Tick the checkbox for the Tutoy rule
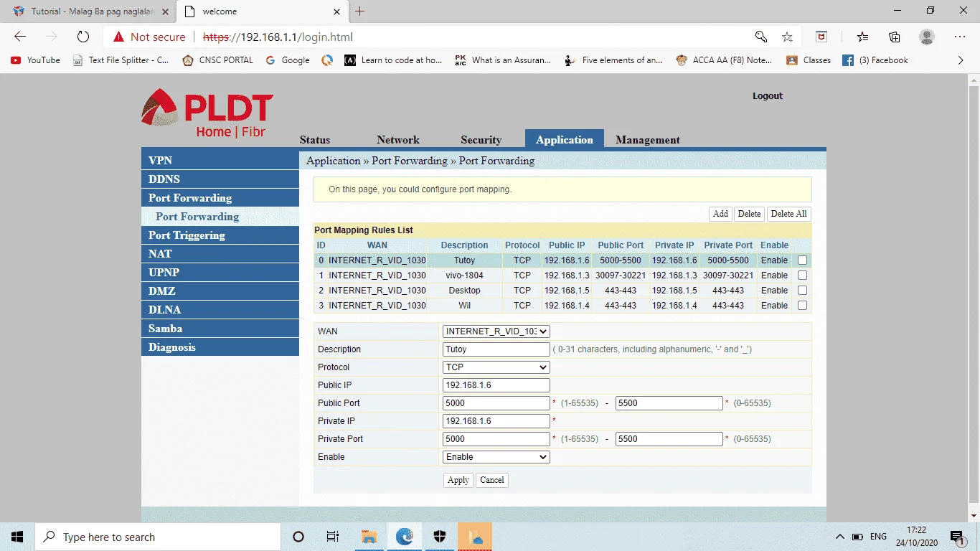 [x=802, y=260]
